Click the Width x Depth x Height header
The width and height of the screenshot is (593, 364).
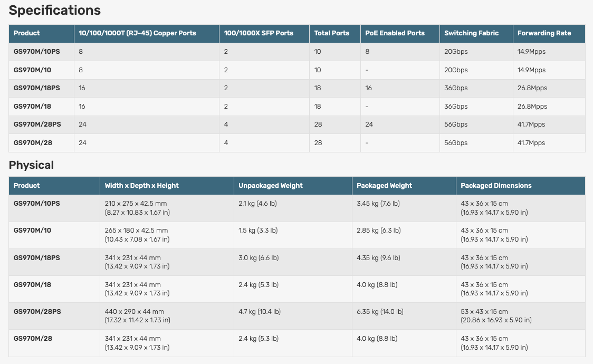click(x=141, y=186)
